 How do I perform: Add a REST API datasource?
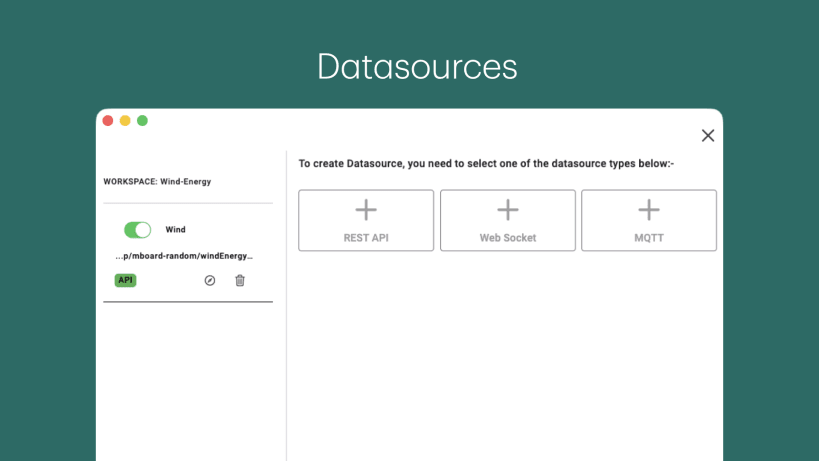[x=366, y=220]
